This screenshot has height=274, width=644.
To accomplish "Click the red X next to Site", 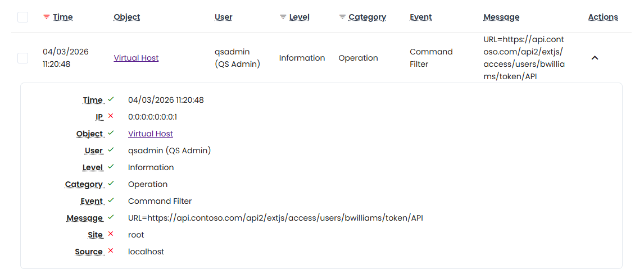I will coord(111,234).
